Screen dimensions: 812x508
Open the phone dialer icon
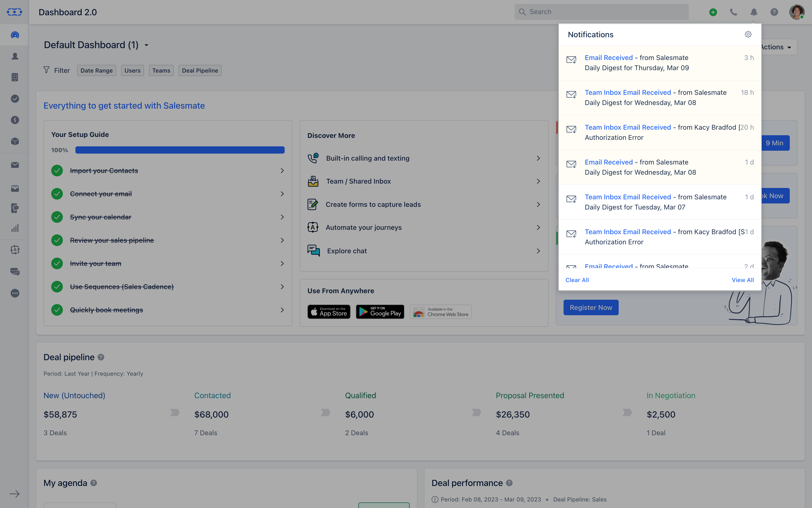[733, 12]
